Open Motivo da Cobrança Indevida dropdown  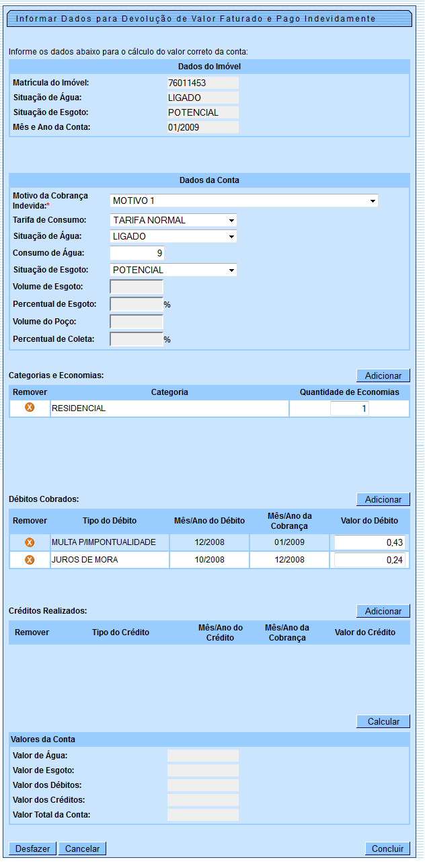243,201
